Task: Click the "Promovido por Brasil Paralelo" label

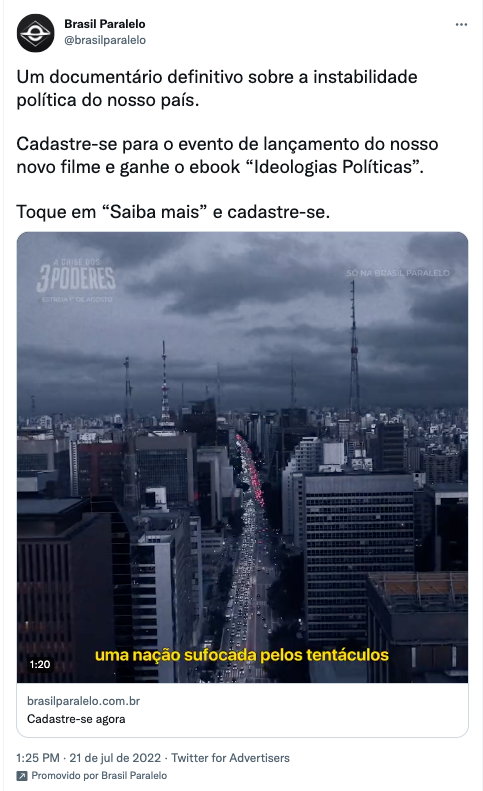Action: click(x=99, y=775)
